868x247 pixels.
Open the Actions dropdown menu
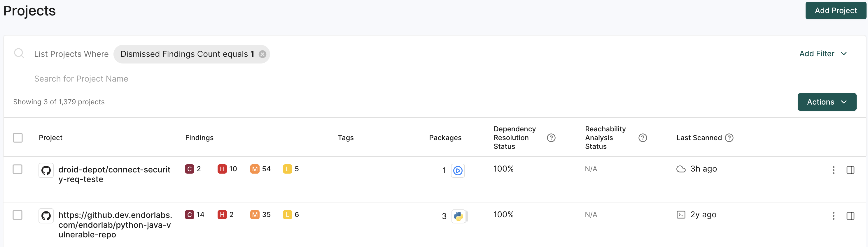click(x=827, y=102)
